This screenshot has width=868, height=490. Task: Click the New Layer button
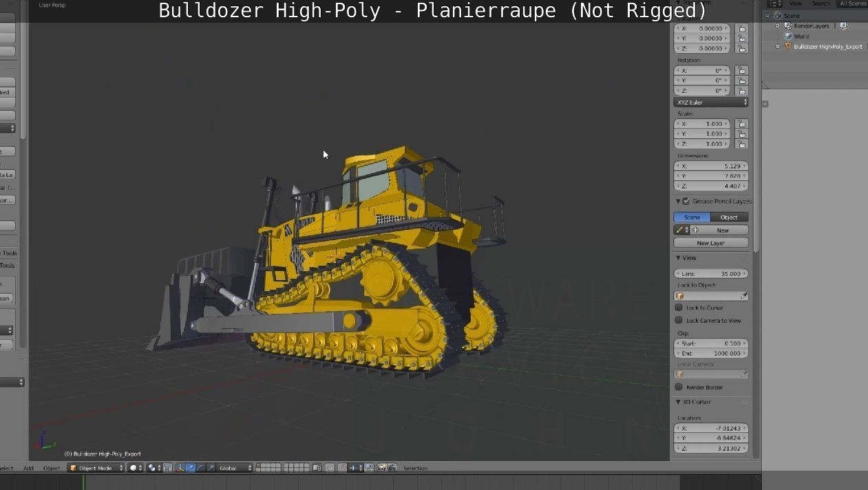(x=711, y=243)
